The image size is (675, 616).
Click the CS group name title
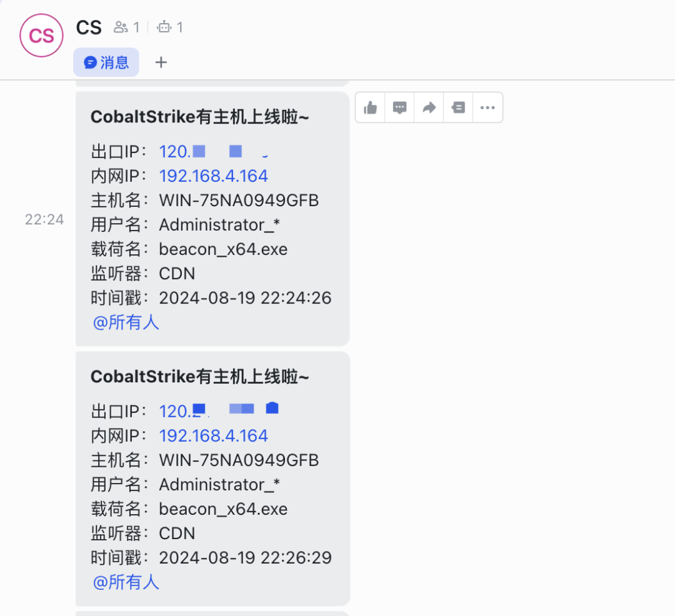[89, 27]
